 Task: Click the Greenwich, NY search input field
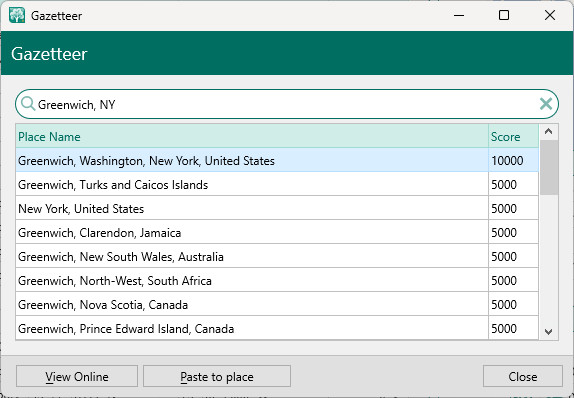(287, 104)
